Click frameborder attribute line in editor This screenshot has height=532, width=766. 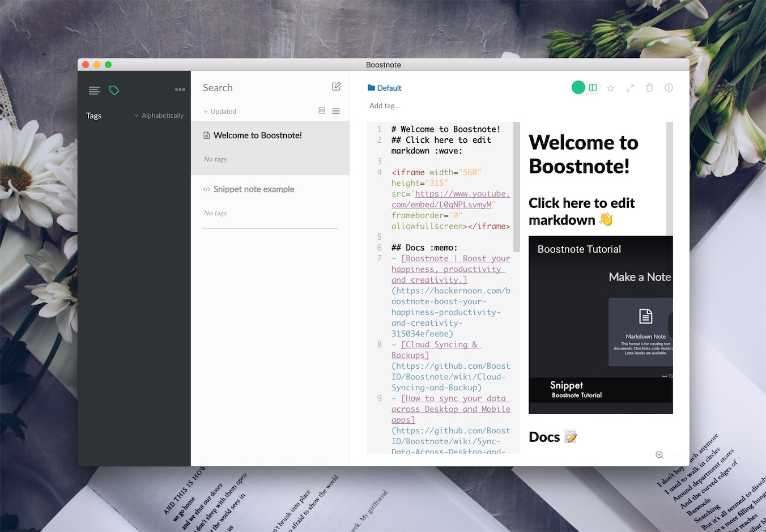[427, 215]
